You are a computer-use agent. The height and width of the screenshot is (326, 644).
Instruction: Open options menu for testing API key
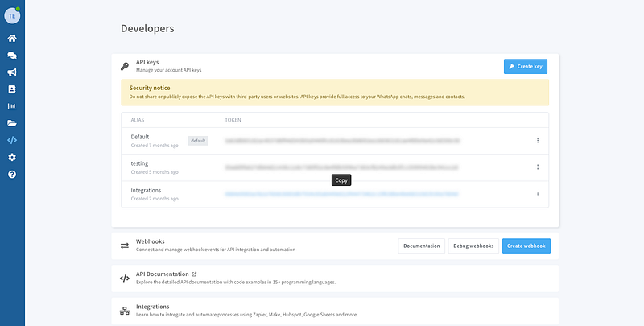[537, 167]
